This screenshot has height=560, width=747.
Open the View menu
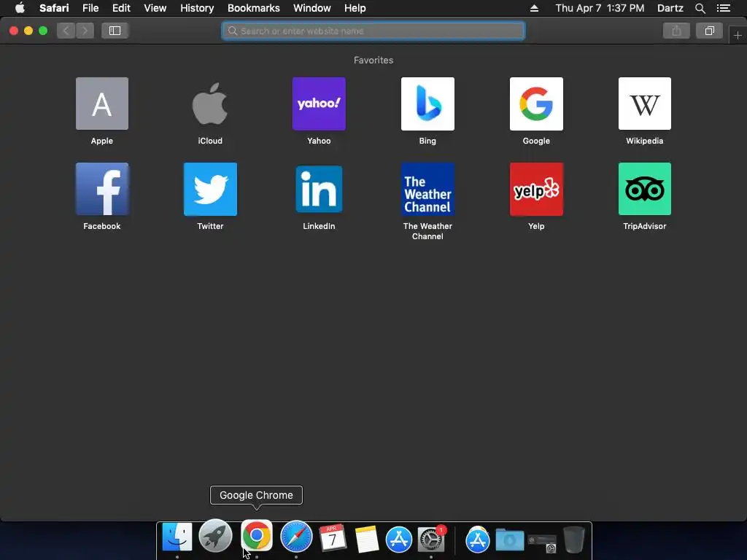click(155, 8)
